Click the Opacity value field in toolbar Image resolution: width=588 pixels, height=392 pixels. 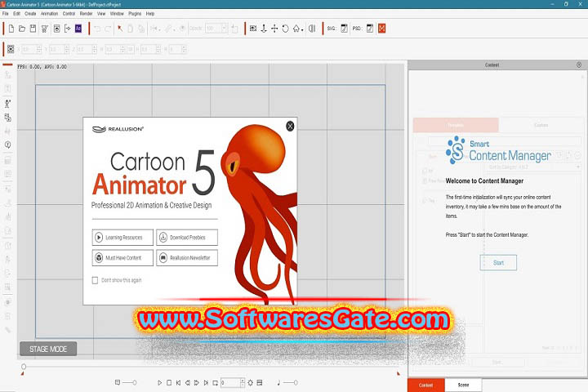click(x=213, y=29)
